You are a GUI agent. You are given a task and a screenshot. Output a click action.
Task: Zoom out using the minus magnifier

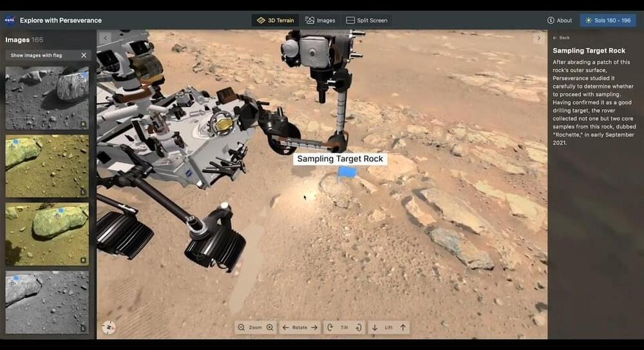[x=241, y=327]
